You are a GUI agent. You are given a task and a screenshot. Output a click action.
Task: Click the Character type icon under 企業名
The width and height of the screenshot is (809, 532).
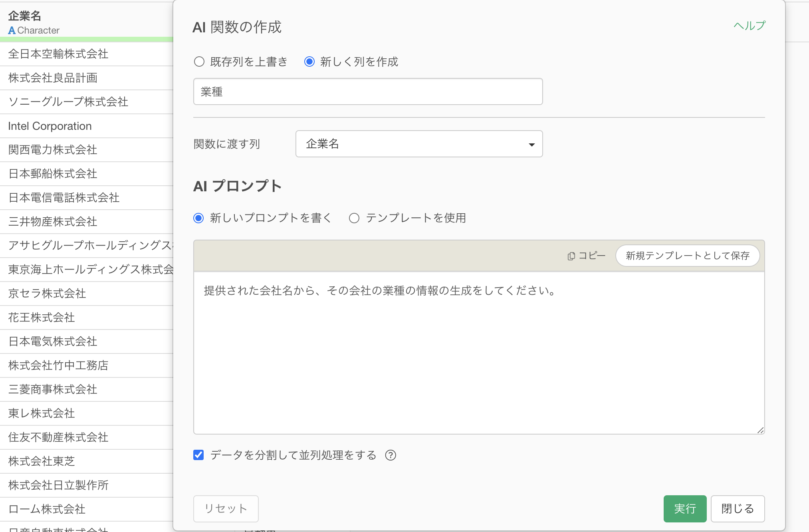pyautogui.click(x=12, y=30)
